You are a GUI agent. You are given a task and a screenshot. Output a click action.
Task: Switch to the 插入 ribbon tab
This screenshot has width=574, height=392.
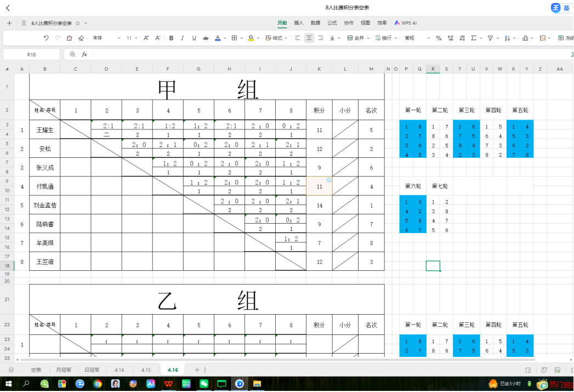(x=299, y=23)
